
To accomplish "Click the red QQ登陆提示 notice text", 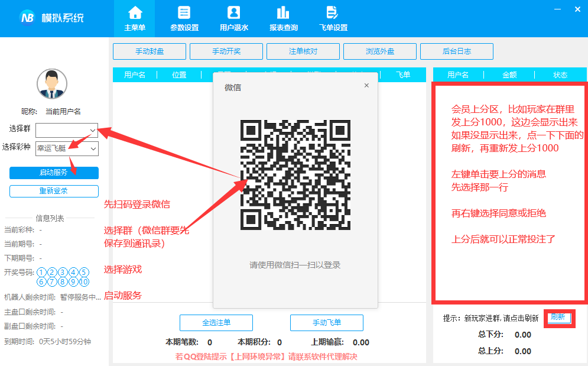I will point(267,357).
